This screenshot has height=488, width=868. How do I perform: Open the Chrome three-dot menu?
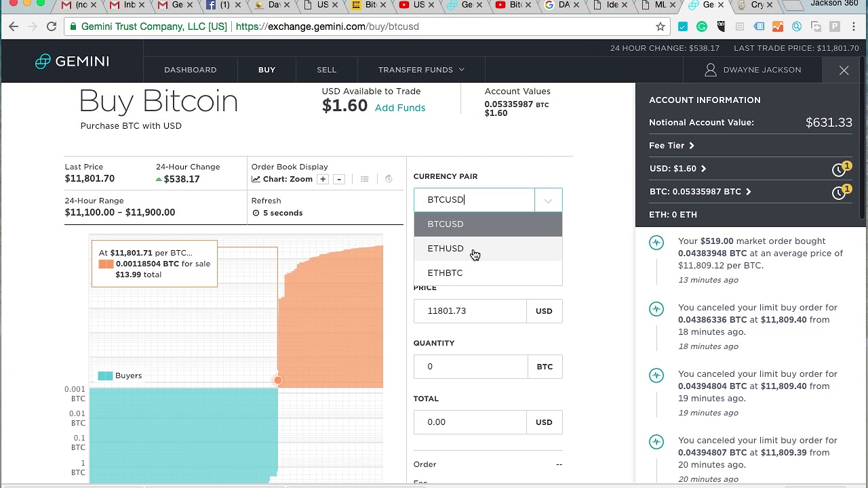tap(854, 26)
